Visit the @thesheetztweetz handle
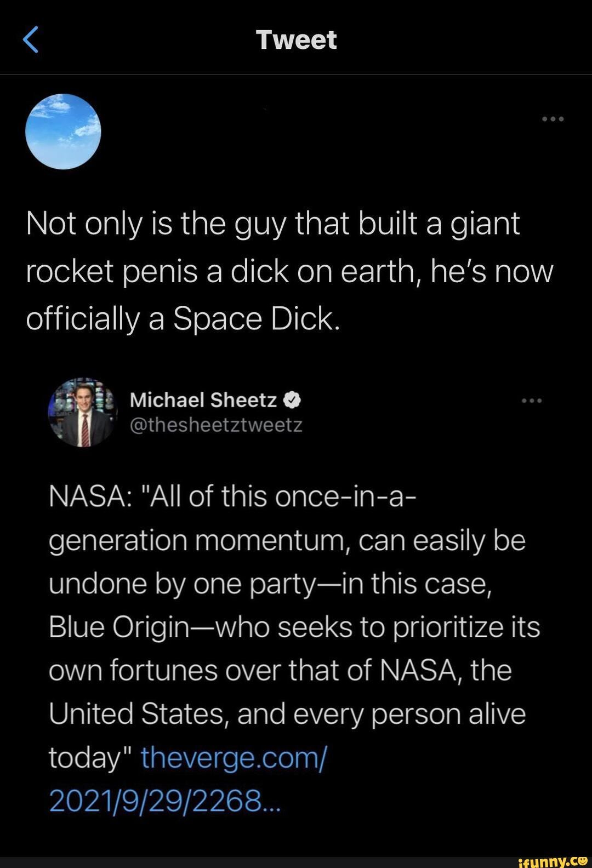This screenshot has width=592, height=868. click(x=216, y=425)
